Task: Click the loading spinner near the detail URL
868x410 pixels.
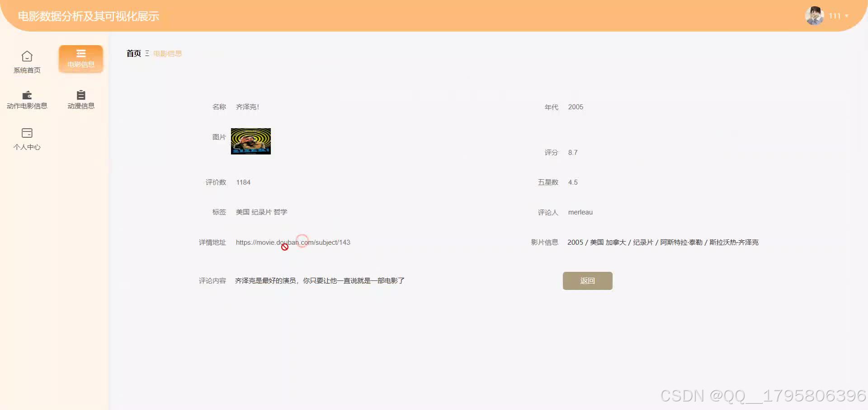Action: click(x=302, y=241)
